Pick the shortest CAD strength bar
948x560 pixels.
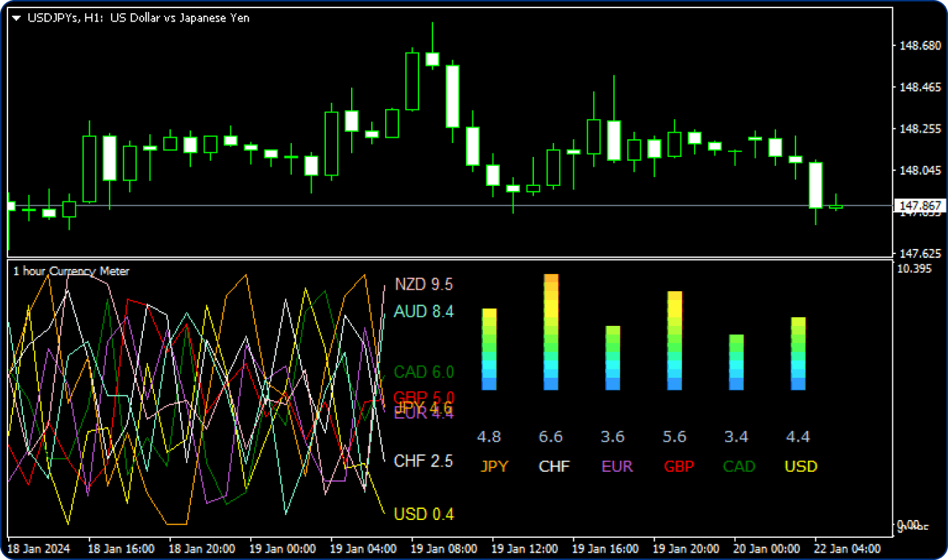click(x=736, y=362)
